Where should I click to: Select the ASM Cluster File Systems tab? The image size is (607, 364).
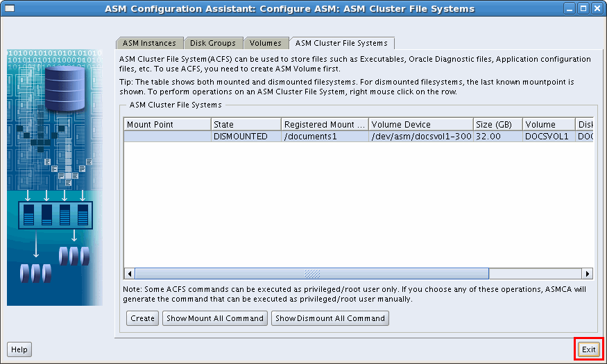341,43
